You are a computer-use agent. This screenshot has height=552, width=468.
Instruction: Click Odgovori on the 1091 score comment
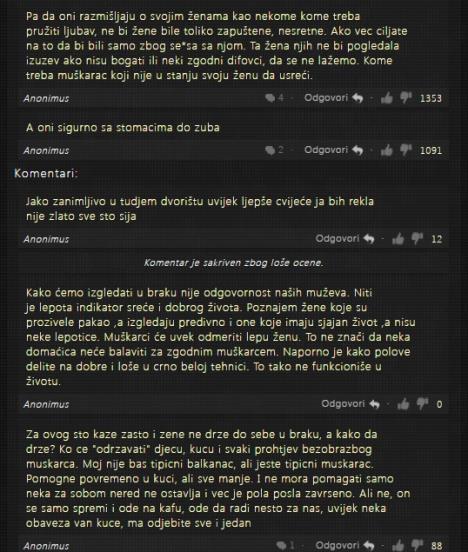(x=333, y=150)
